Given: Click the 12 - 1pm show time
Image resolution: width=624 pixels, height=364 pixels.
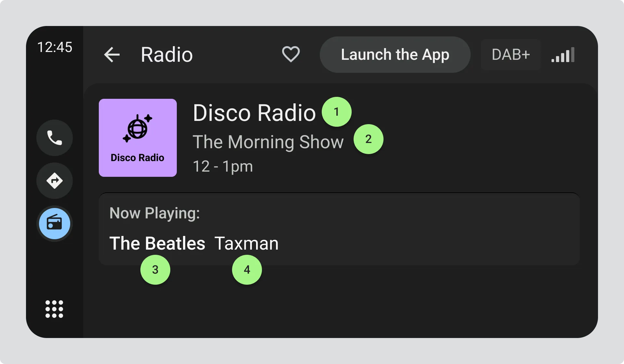Looking at the screenshot, I should coord(223,166).
